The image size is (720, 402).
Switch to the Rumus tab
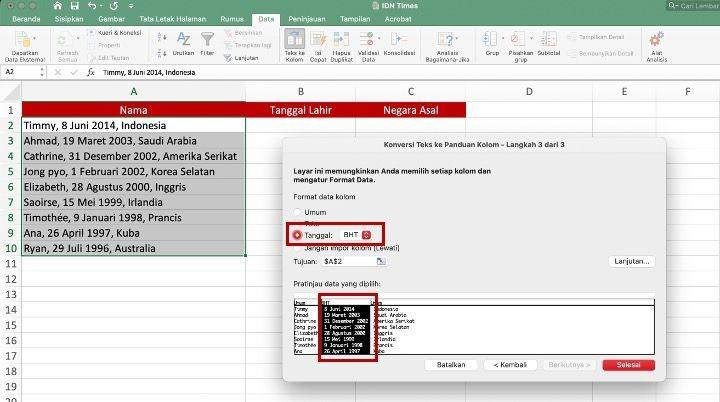[232, 19]
